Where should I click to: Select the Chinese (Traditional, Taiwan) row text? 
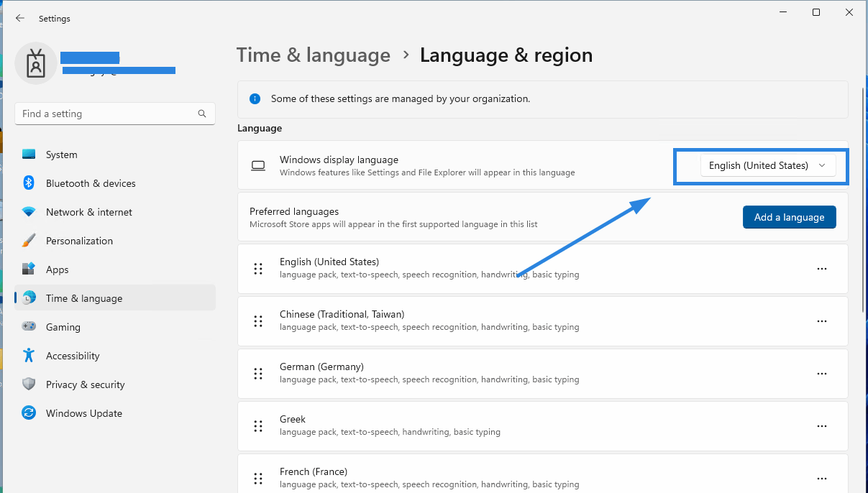[x=342, y=314]
